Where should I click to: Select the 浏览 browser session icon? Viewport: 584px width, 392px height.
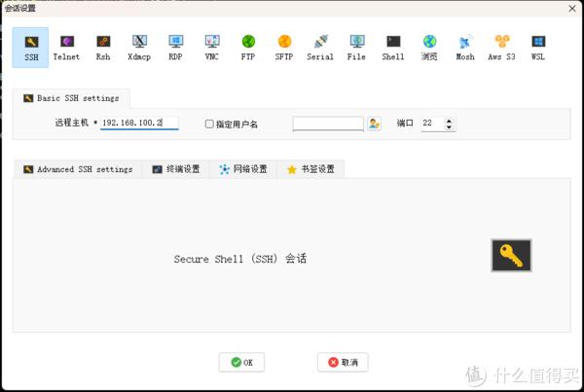click(x=429, y=48)
